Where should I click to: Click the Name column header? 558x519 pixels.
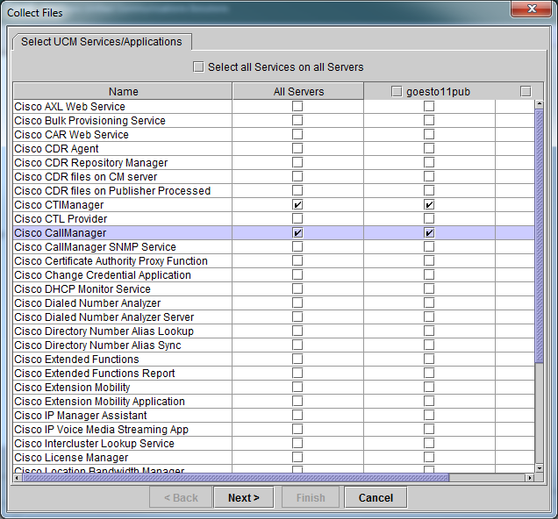(x=123, y=91)
